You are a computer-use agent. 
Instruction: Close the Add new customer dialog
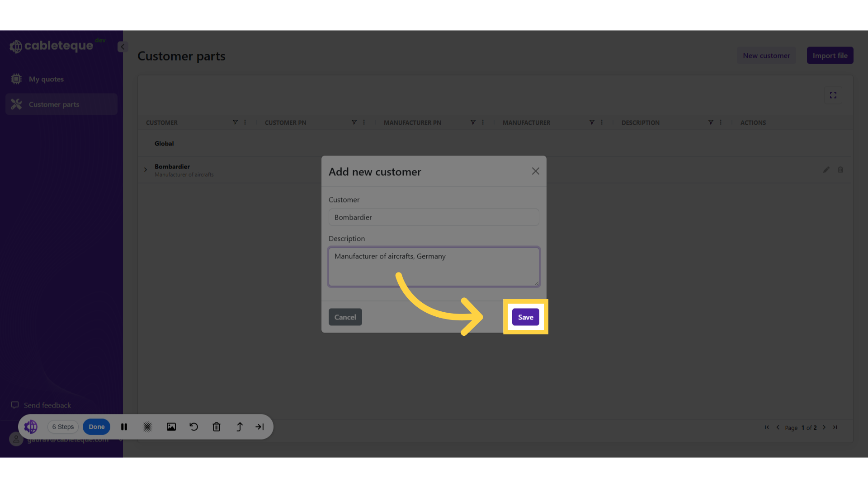[x=535, y=171]
